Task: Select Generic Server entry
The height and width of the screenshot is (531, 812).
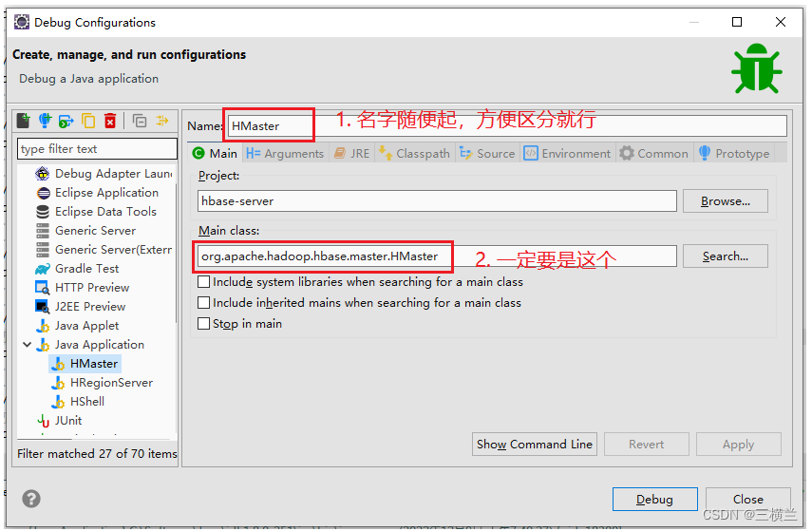Action: [86, 231]
